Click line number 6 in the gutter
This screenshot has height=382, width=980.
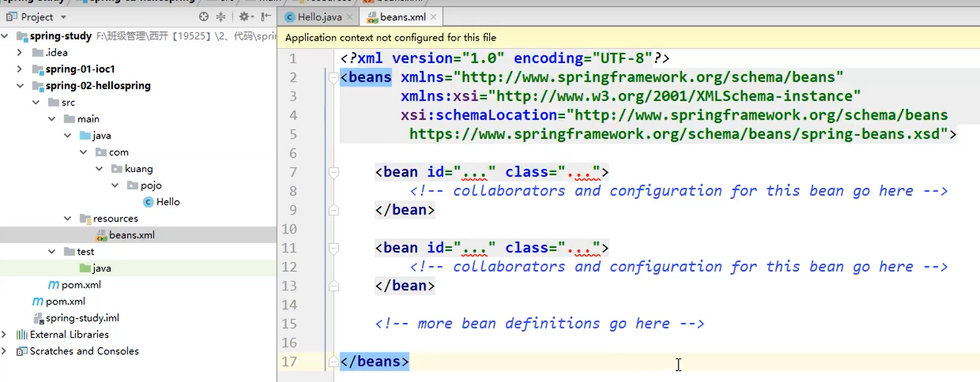coord(293,153)
